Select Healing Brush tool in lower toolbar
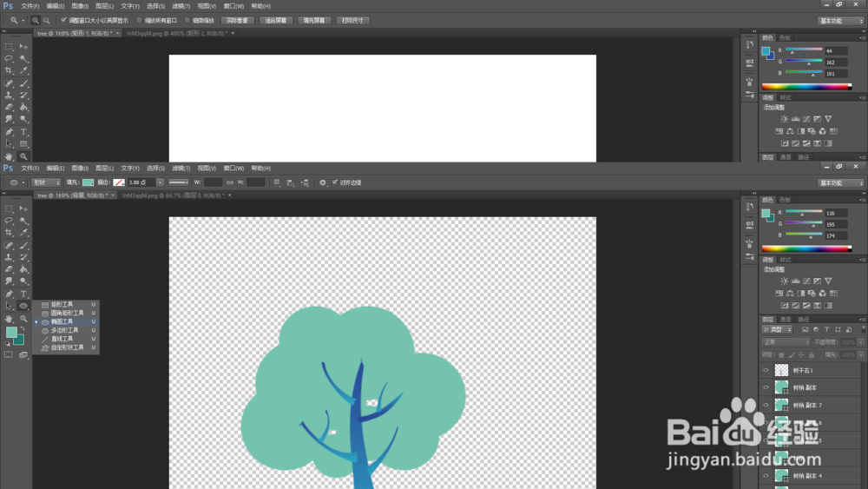This screenshot has height=489, width=868. click(x=9, y=245)
